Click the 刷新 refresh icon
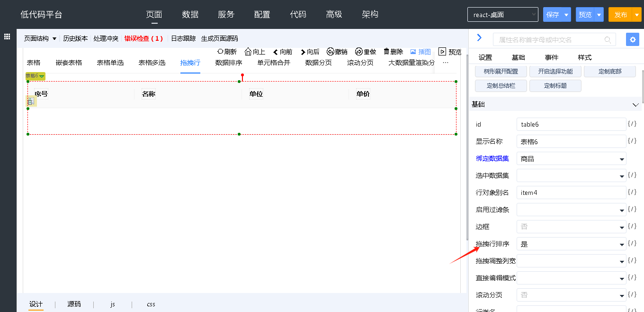 (x=220, y=52)
